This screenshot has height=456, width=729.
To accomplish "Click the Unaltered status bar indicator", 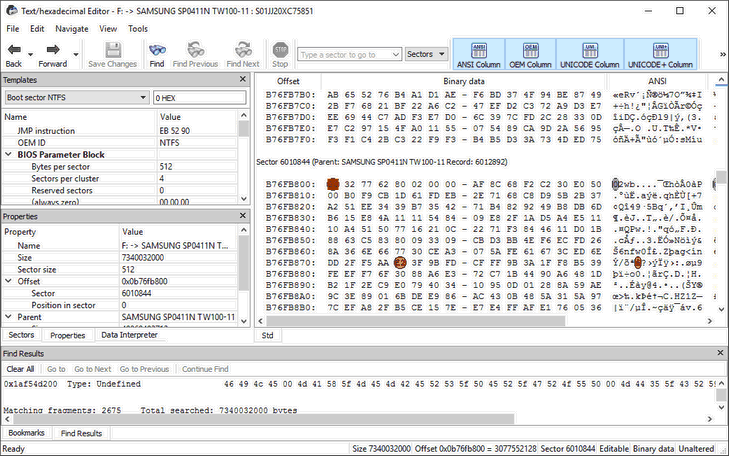I will [x=696, y=449].
